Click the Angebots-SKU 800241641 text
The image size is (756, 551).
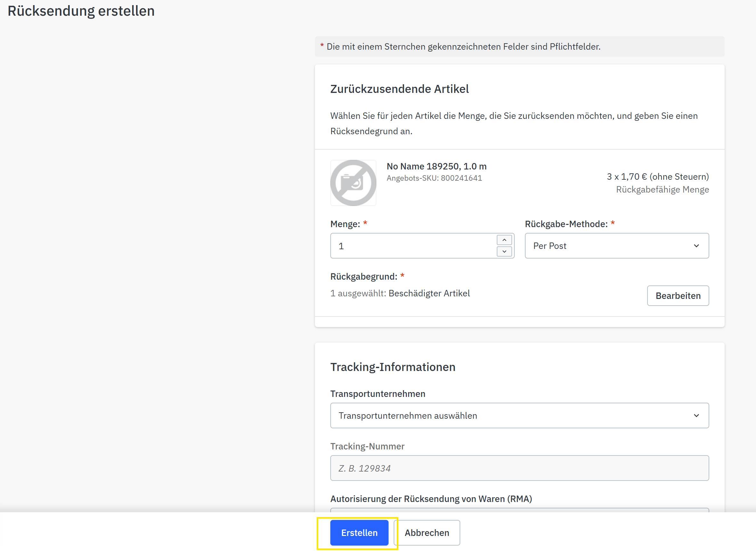434,178
